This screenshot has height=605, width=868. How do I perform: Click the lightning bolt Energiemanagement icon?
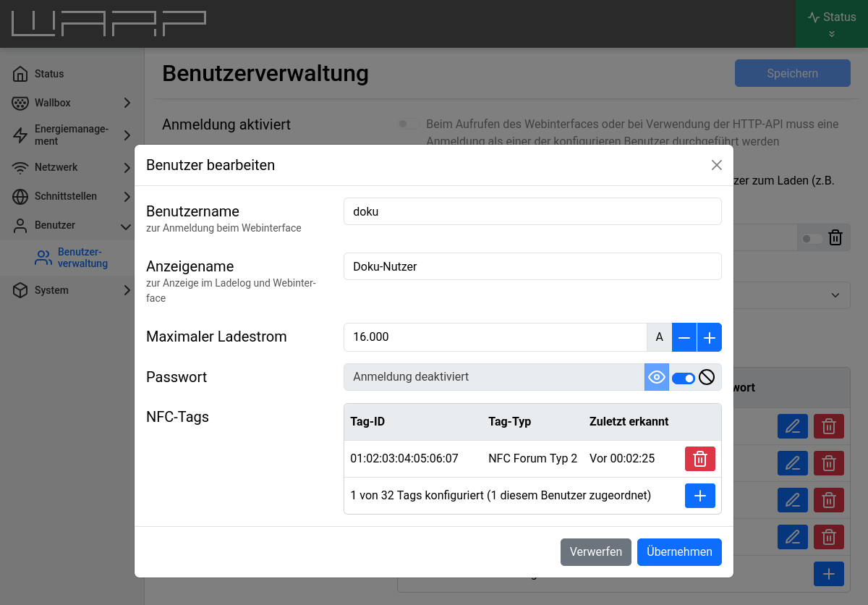click(x=21, y=135)
